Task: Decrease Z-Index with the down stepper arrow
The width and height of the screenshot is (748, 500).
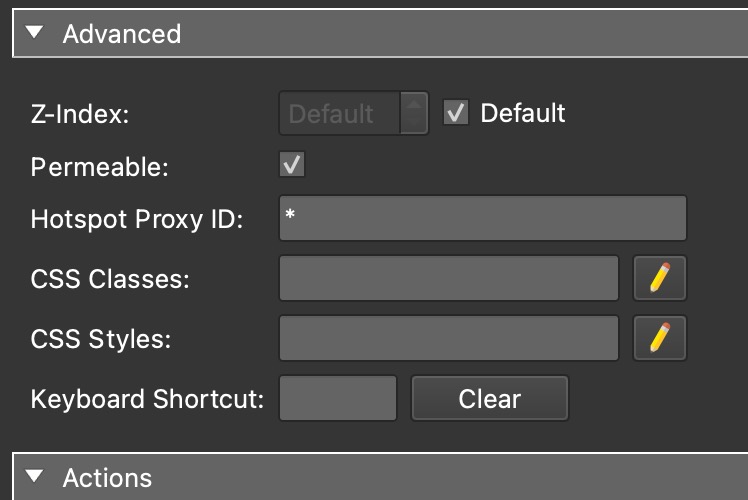Action: coord(413,123)
